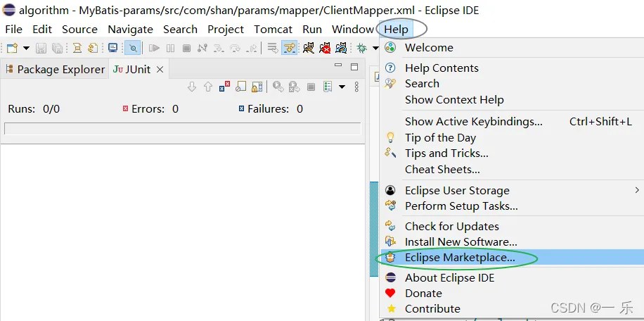Viewport: 644px width, 321px height.
Task: Click JUnit Stop test run icon
Action: pos(311,87)
